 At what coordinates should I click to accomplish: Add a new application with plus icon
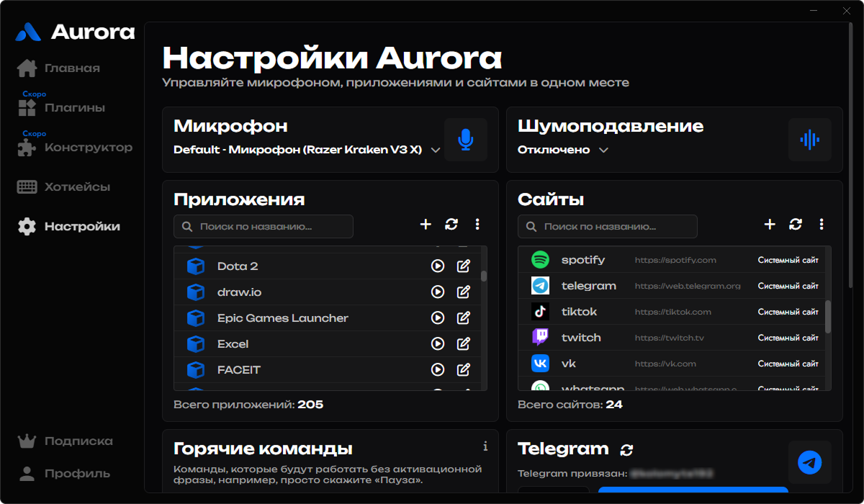(x=426, y=225)
